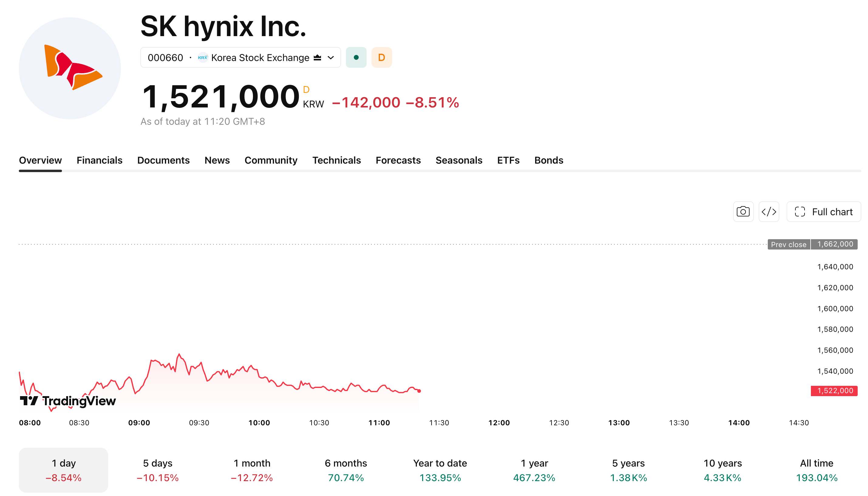
Task: Click the orange D delayed data badge
Action: click(382, 58)
